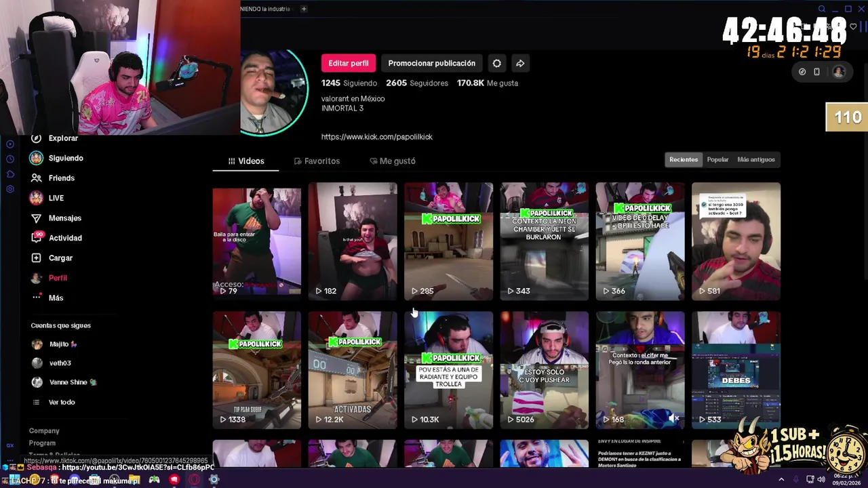Viewport: 868px width, 488px height.
Task: Open profile settings gear icon
Action: click(497, 63)
